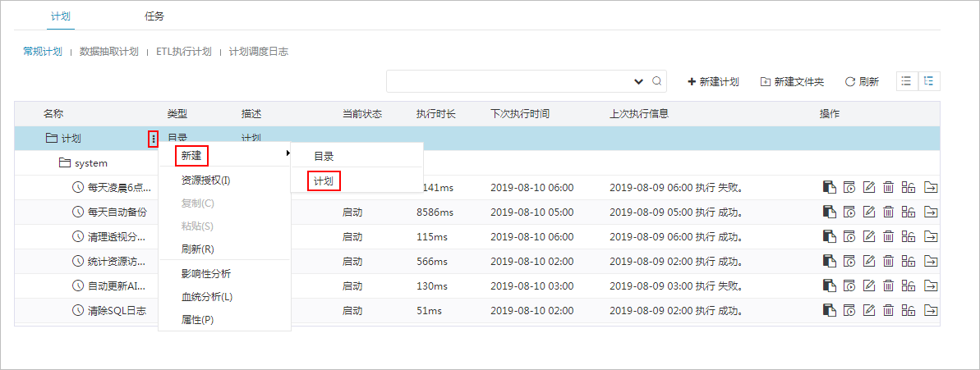Select the 每天自动备份 plan name

117,212
